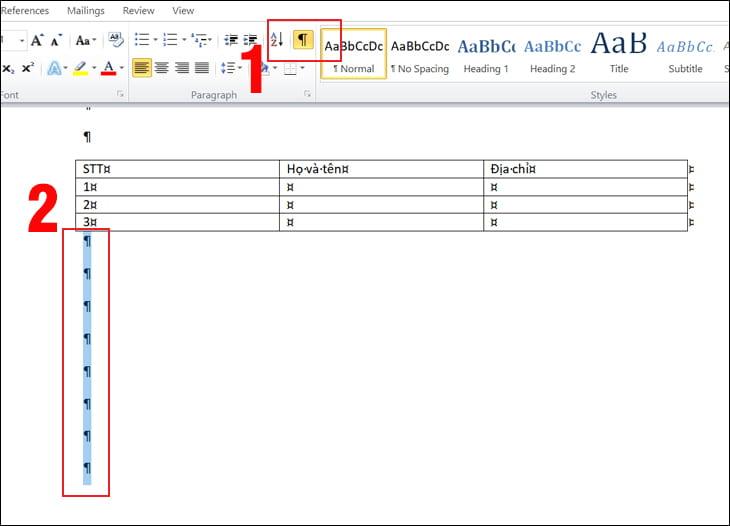Increase font size with Grow Font
Image resolution: width=730 pixels, height=526 pixels.
(37, 41)
